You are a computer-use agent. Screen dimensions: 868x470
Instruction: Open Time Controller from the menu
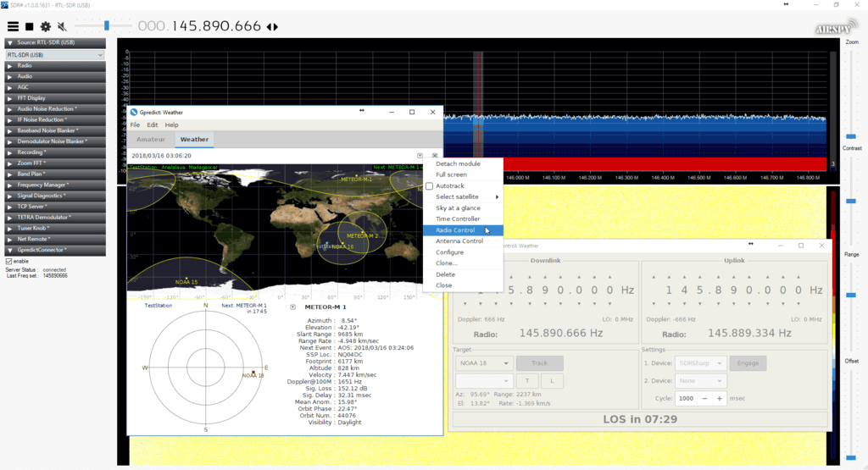pos(463,219)
